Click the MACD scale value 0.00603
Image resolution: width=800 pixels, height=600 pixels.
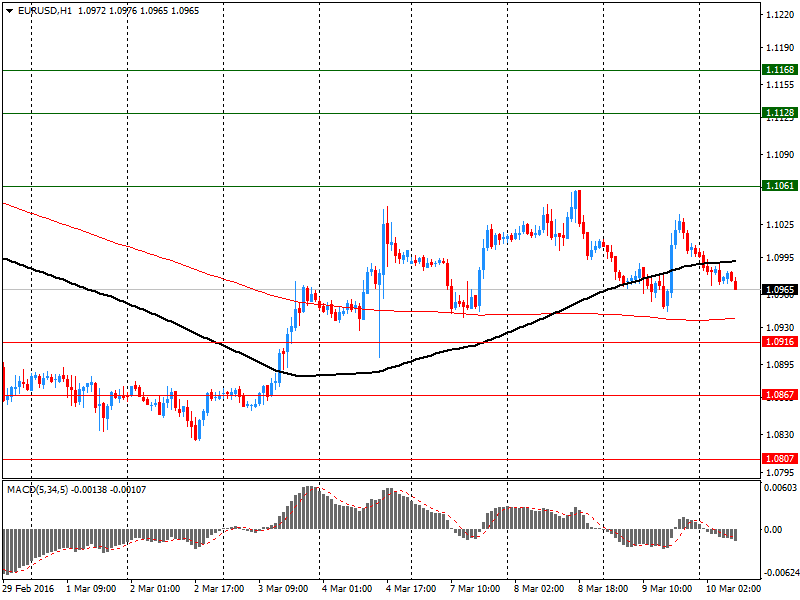click(x=780, y=488)
